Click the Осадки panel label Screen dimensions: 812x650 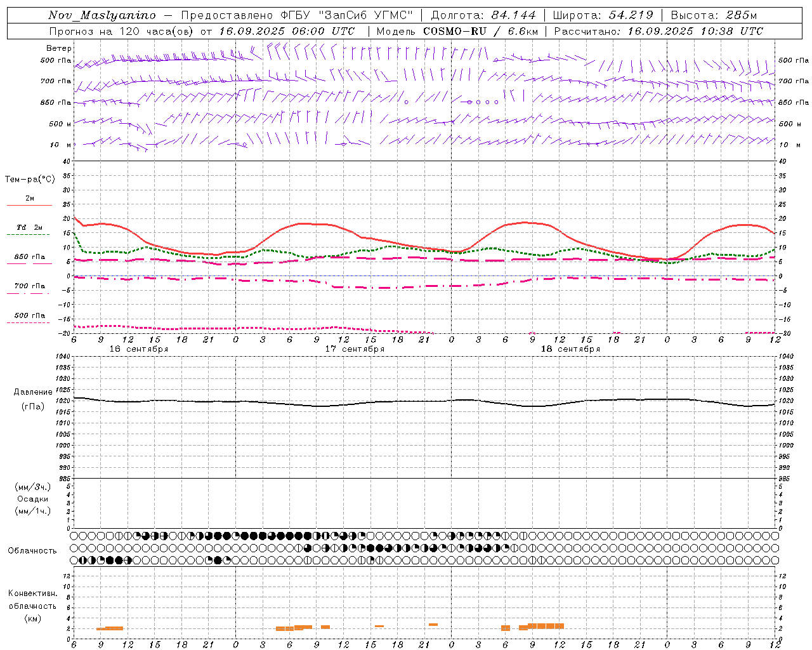33,499
